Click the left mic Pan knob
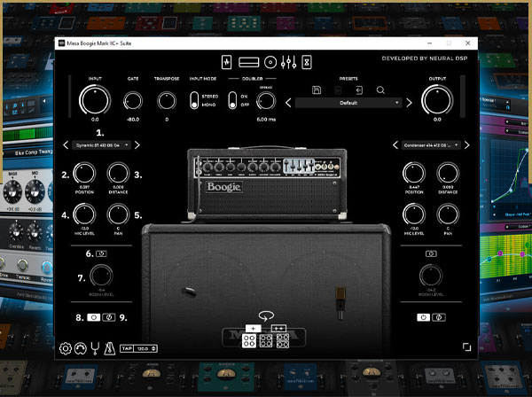532x397 pixels. (x=118, y=214)
